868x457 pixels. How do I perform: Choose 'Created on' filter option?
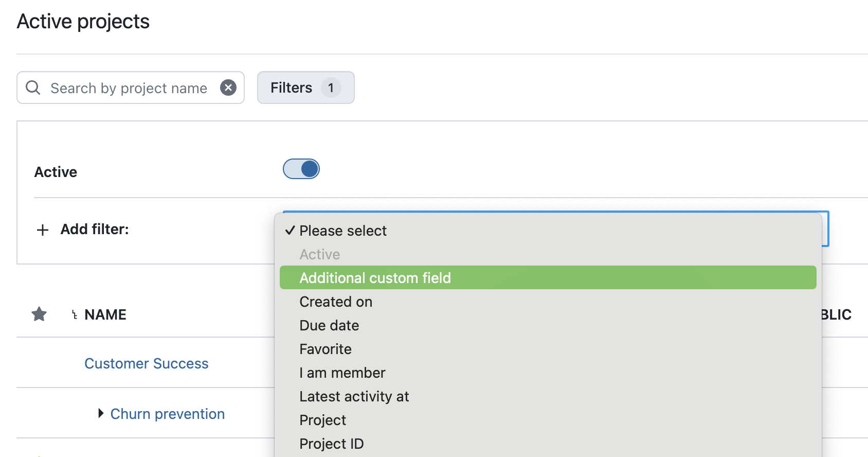335,302
